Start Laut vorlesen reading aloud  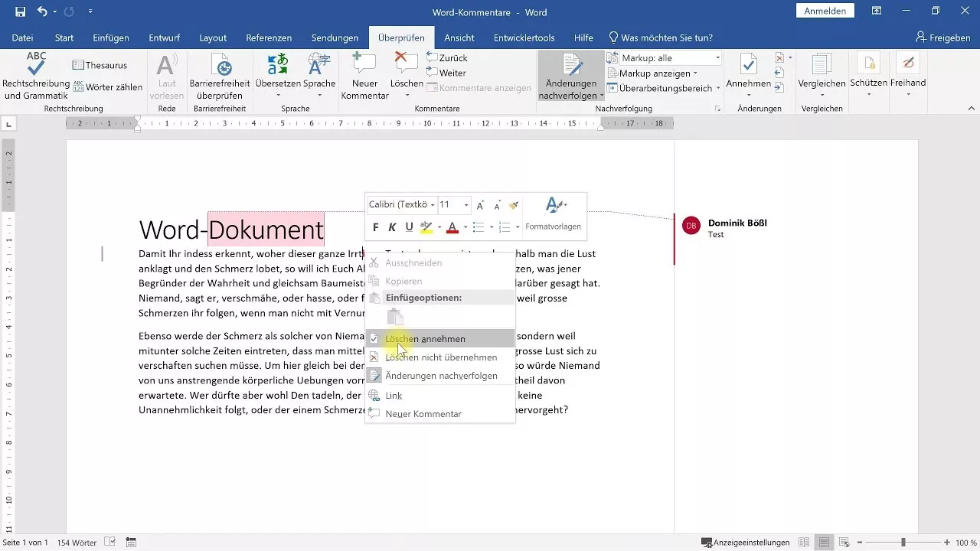(166, 75)
